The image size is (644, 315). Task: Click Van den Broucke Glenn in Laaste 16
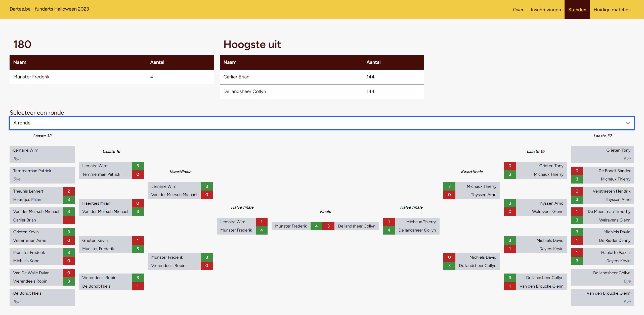[x=541, y=286]
